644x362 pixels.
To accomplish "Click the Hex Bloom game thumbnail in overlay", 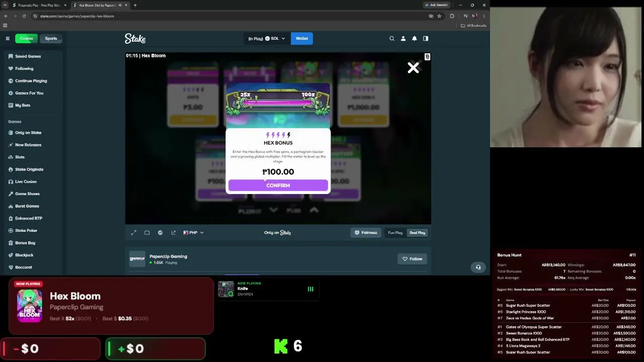I will [x=30, y=305].
